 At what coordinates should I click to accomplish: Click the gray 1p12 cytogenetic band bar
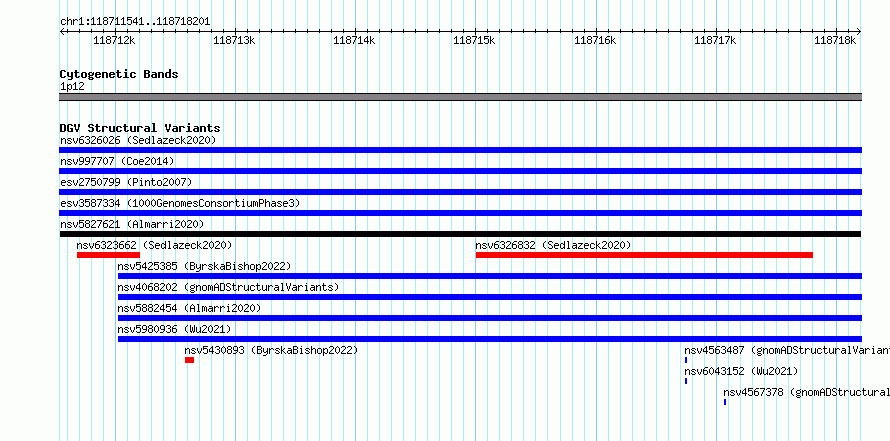pyautogui.click(x=460, y=97)
